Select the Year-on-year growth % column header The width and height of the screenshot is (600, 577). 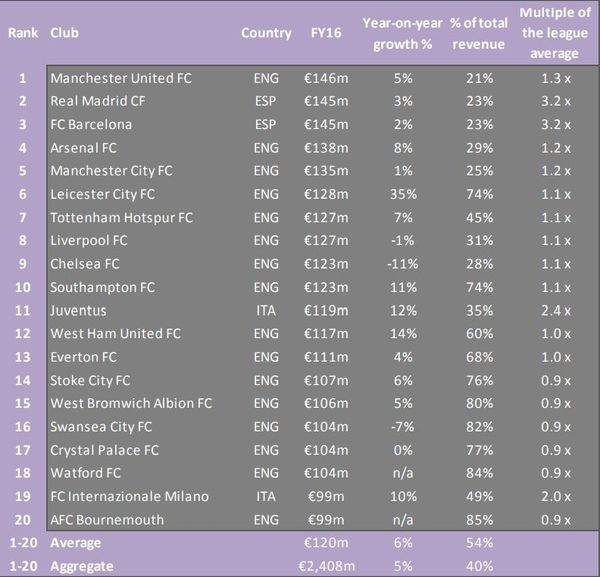403,34
